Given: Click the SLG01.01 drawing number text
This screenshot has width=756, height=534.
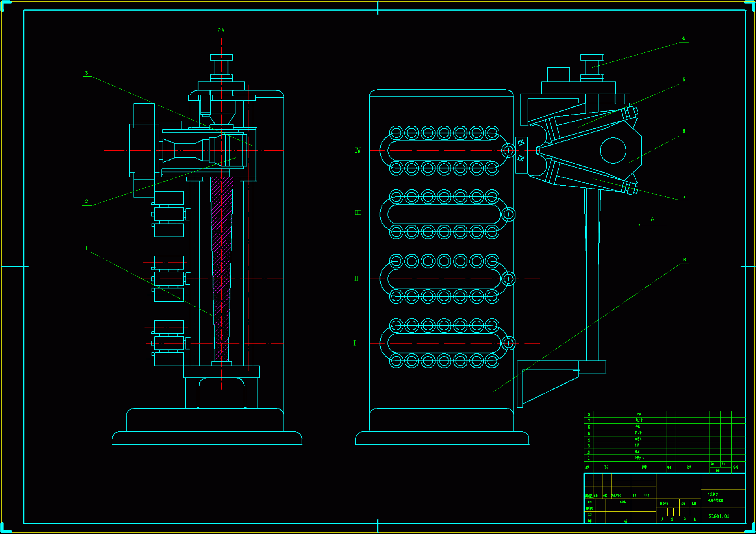Looking at the screenshot, I should pos(719,516).
